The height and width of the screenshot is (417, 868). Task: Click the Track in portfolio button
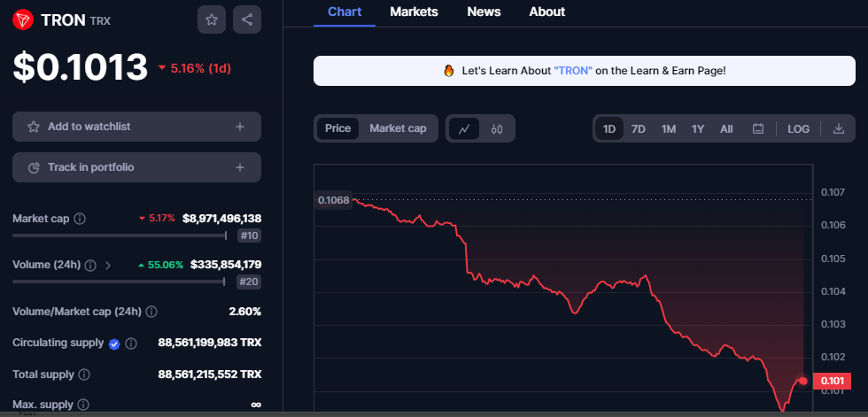[x=136, y=167]
